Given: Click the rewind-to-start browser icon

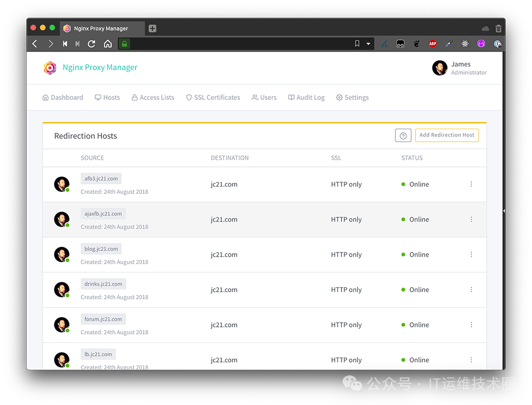Looking at the screenshot, I should pyautogui.click(x=65, y=44).
